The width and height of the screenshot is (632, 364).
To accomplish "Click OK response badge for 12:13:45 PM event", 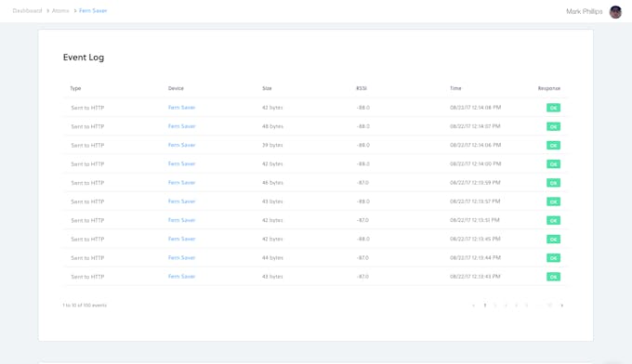I will click(553, 240).
